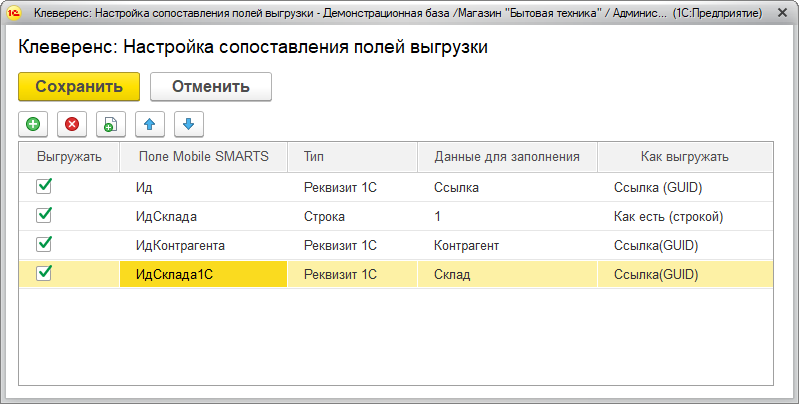Click the Контрагент data cell
This screenshot has height=404, width=799.
[x=507, y=246]
